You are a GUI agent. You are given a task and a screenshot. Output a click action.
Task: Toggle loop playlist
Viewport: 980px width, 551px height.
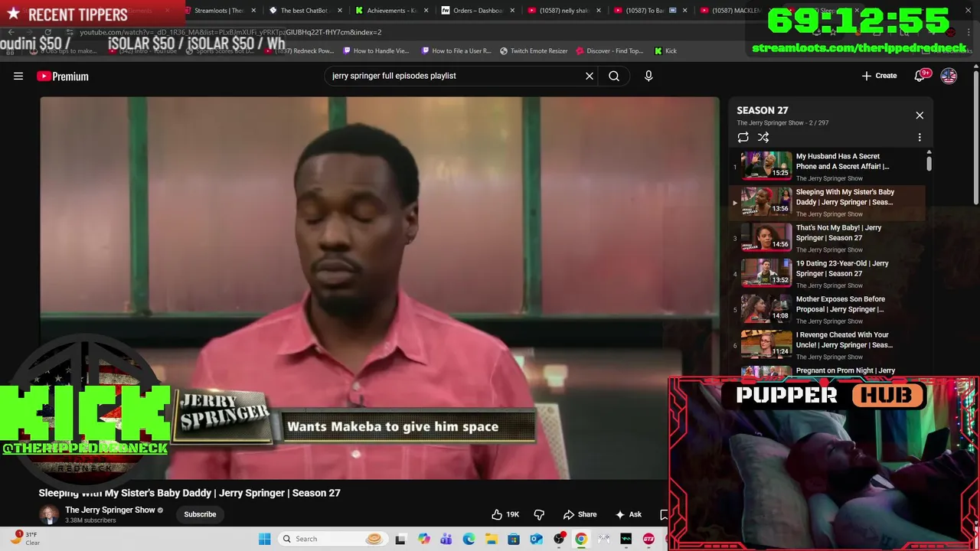743,137
